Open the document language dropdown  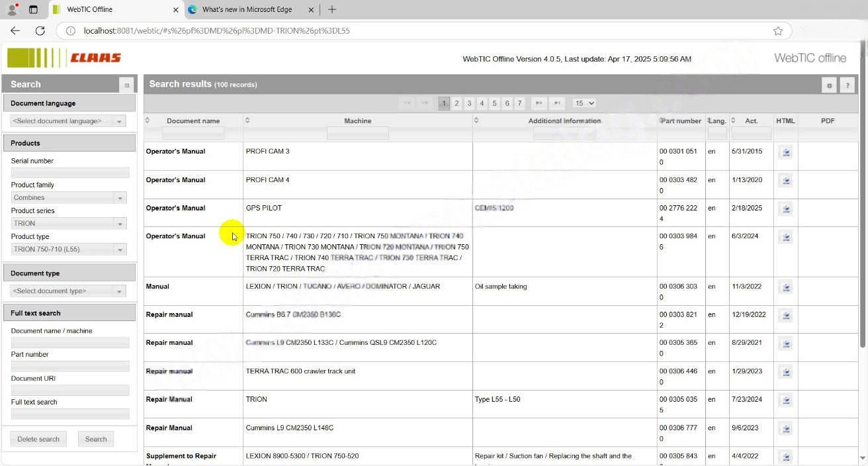[68, 121]
